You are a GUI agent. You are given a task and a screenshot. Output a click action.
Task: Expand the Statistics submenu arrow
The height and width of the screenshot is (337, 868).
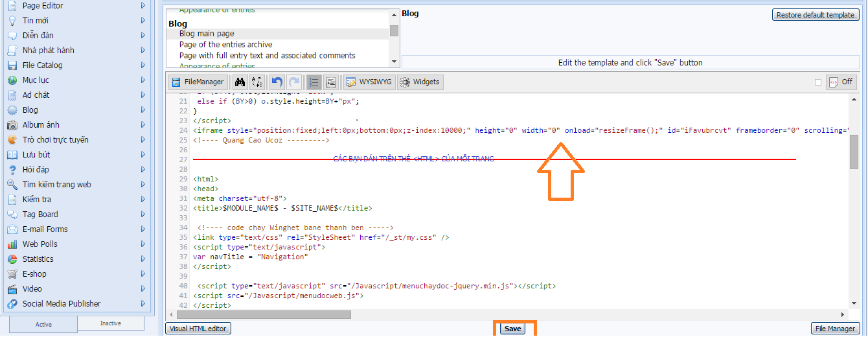tap(143, 259)
